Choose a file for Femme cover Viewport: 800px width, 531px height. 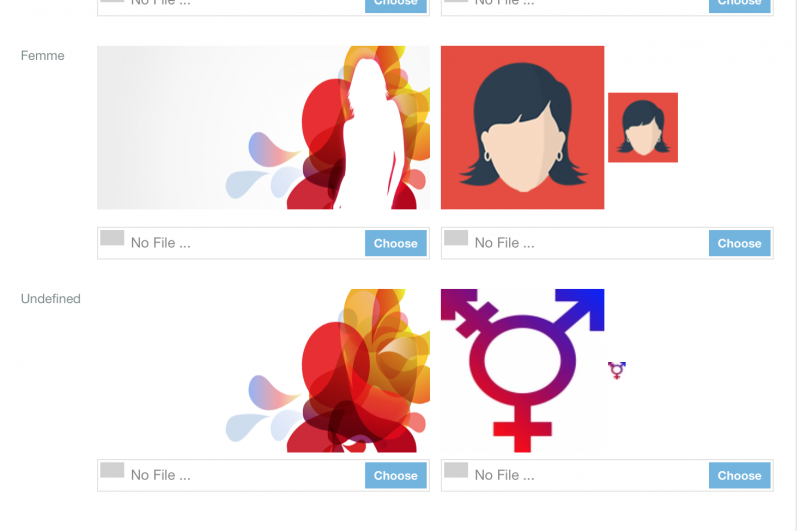395,243
